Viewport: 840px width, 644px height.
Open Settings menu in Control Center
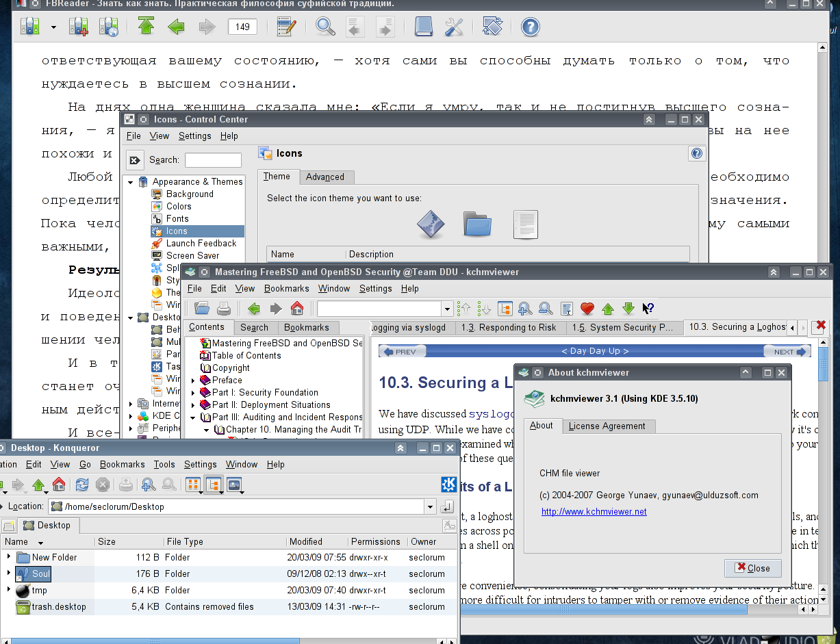coord(194,136)
